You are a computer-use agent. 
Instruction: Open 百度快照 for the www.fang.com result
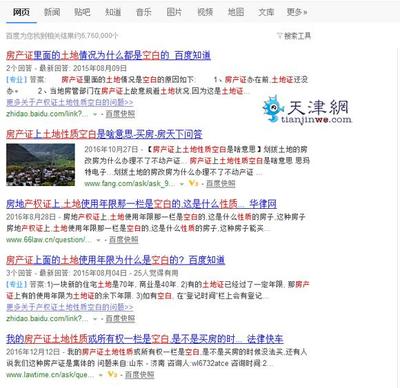[x=221, y=183]
